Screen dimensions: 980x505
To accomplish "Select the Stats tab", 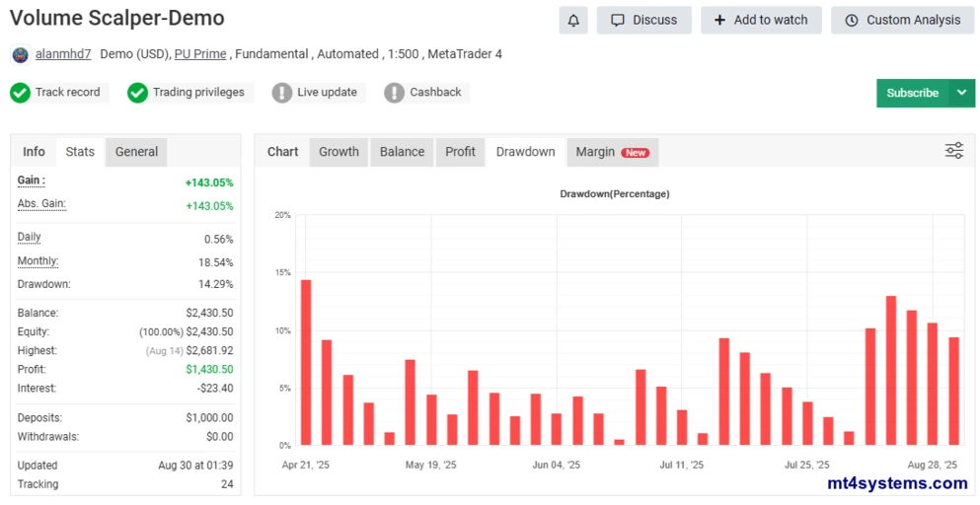I will (80, 151).
